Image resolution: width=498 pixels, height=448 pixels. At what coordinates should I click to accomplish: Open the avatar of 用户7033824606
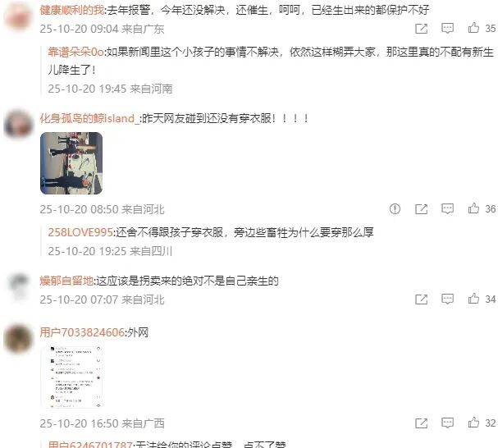pyautogui.click(x=18, y=338)
